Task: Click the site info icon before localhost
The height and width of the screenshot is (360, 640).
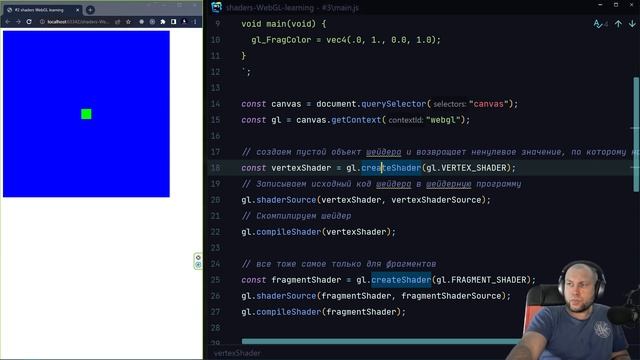Action: pyautogui.click(x=42, y=22)
